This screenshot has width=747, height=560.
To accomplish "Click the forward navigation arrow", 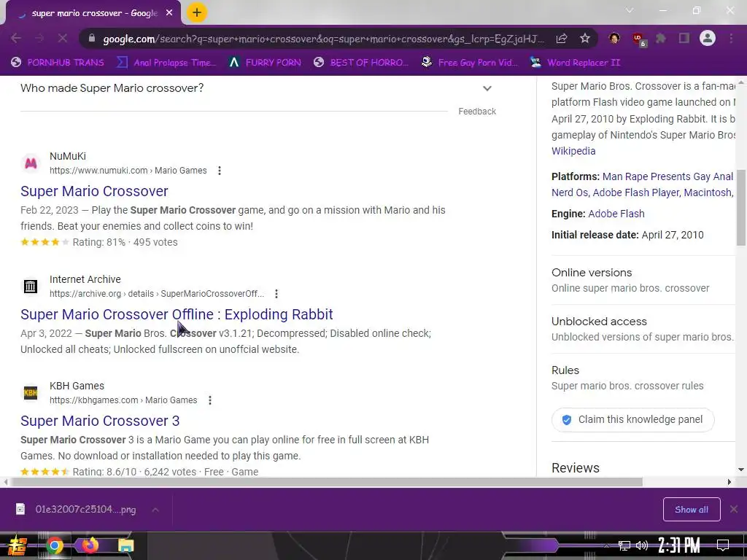I will pyautogui.click(x=39, y=38).
